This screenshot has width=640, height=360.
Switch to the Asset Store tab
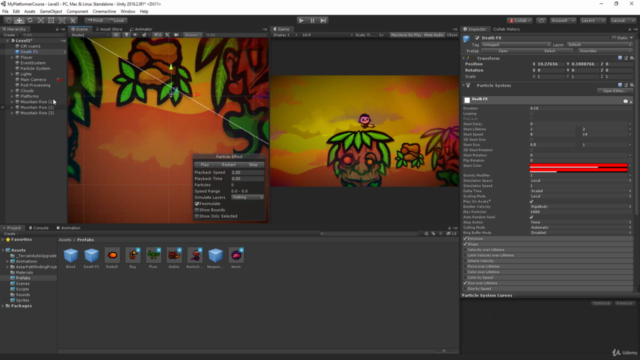(109, 29)
